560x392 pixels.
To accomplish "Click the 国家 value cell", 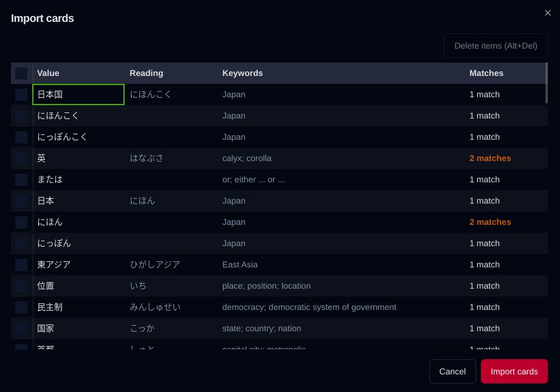I will (78, 328).
